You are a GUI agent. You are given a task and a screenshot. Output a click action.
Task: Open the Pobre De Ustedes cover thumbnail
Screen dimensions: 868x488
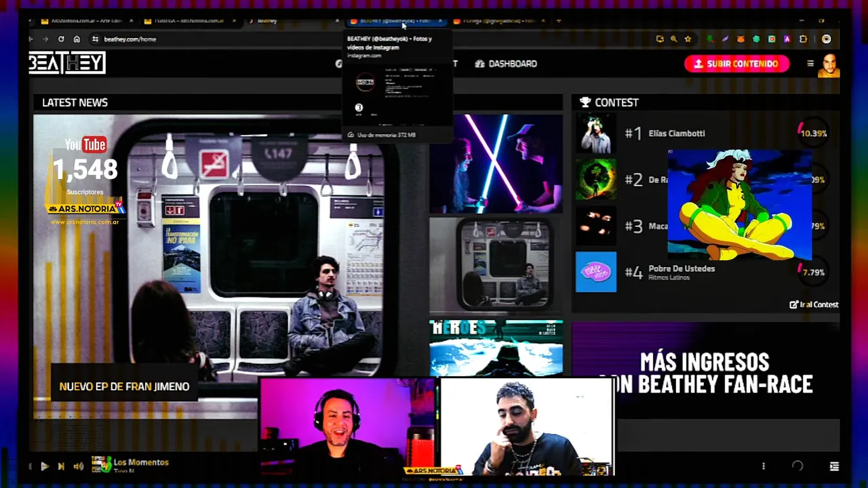point(595,272)
